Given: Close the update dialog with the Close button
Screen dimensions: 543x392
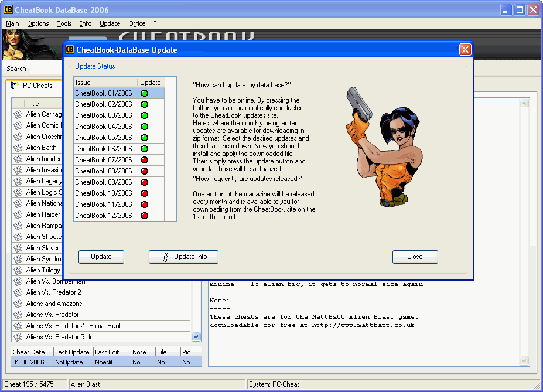Looking at the screenshot, I should tap(415, 257).
